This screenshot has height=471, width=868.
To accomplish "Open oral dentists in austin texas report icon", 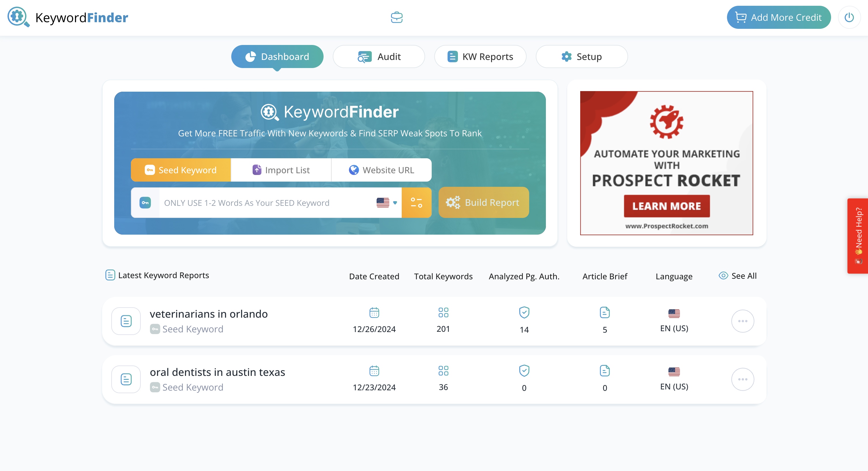I will (126, 379).
